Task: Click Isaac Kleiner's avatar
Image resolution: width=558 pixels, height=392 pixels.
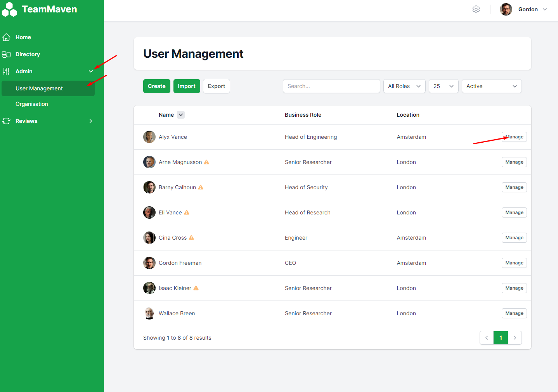Action: [149, 288]
